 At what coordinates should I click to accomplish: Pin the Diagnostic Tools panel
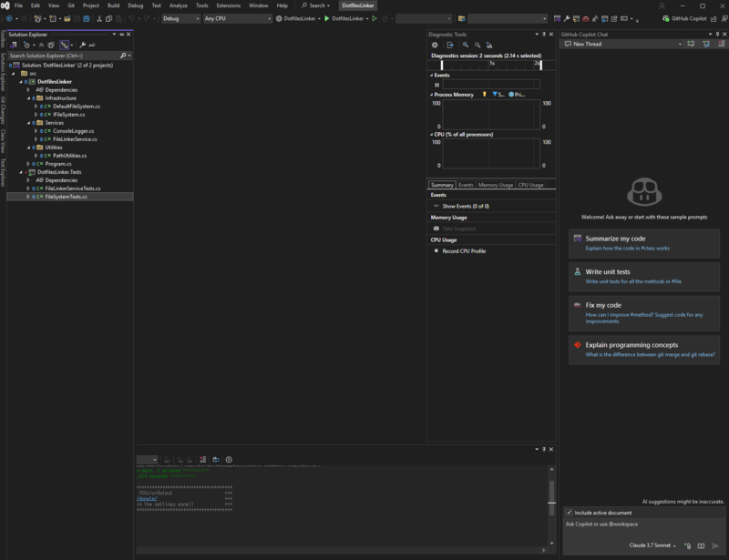coord(543,35)
